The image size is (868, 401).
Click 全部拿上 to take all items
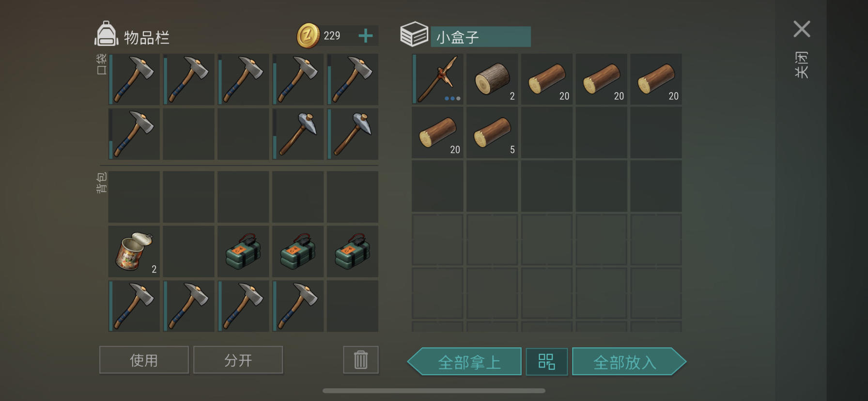[x=465, y=362]
